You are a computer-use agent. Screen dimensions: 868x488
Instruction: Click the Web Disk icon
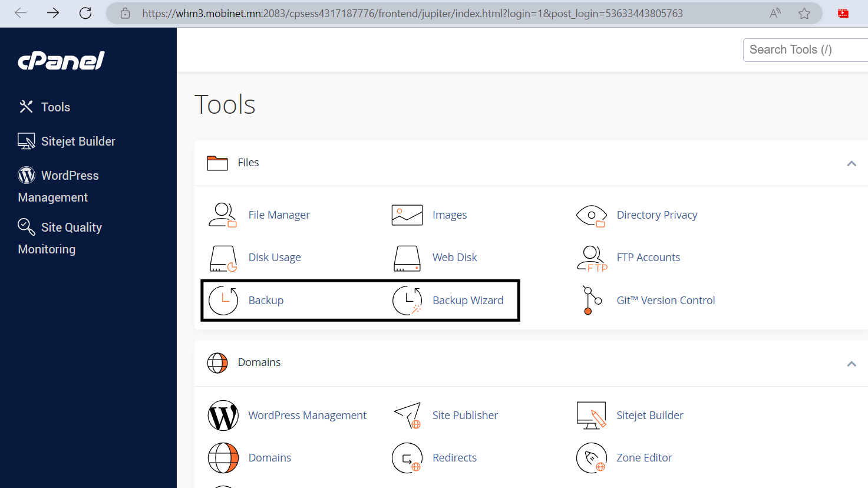(407, 258)
